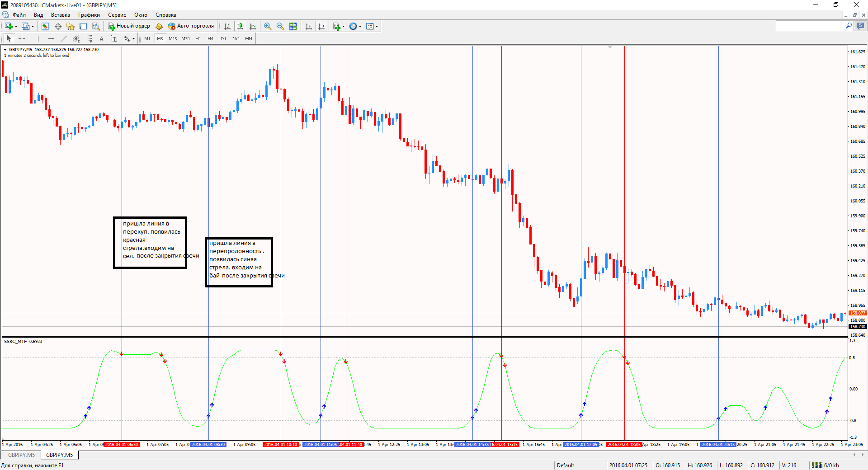Switch to the Line Chart type icon
The width and height of the screenshot is (868, 470).
(253, 26)
